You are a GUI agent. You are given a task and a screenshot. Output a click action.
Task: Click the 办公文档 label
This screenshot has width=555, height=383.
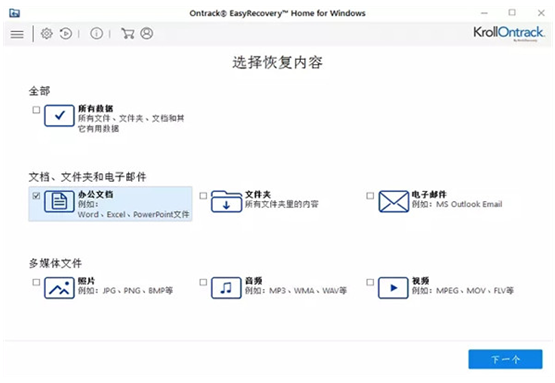coord(96,194)
